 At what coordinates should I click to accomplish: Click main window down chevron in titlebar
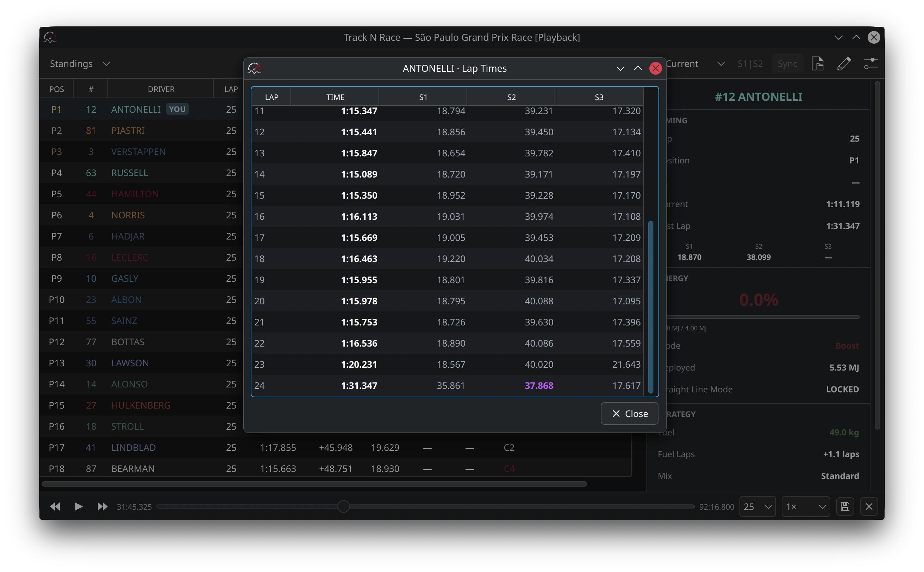coord(838,37)
